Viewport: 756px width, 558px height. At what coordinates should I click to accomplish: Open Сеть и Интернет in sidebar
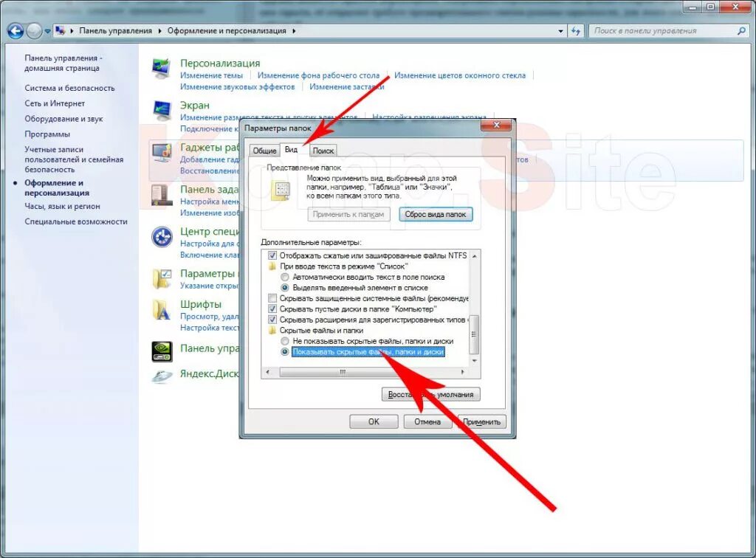pyautogui.click(x=55, y=103)
